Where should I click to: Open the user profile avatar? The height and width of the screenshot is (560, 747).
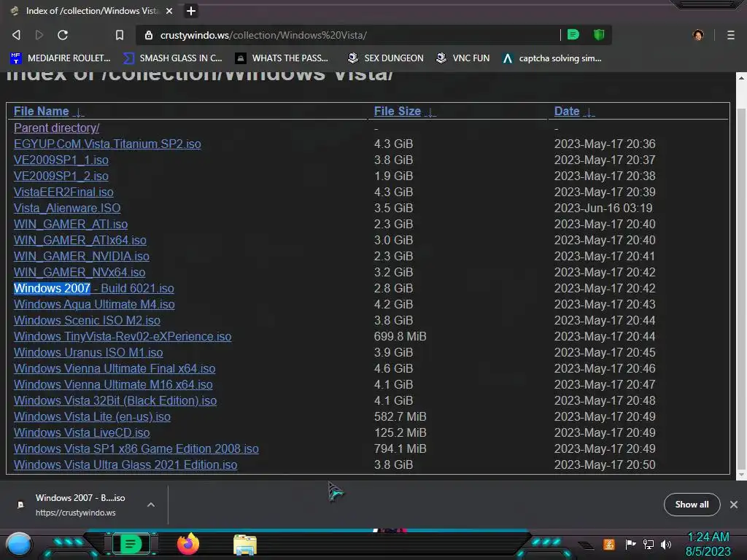pyautogui.click(x=698, y=35)
